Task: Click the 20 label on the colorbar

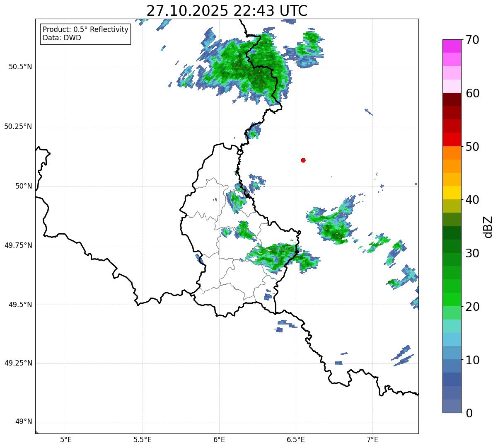Action: [x=472, y=307]
